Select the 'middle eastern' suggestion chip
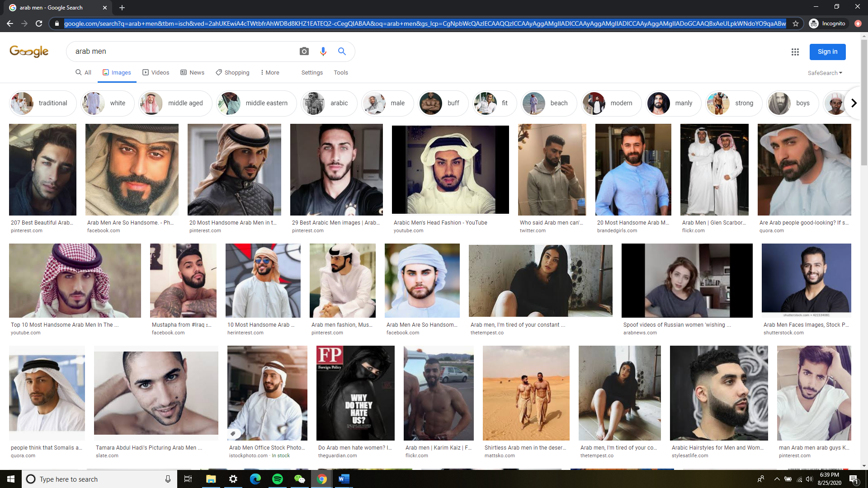This screenshot has height=488, width=868. pos(256,103)
